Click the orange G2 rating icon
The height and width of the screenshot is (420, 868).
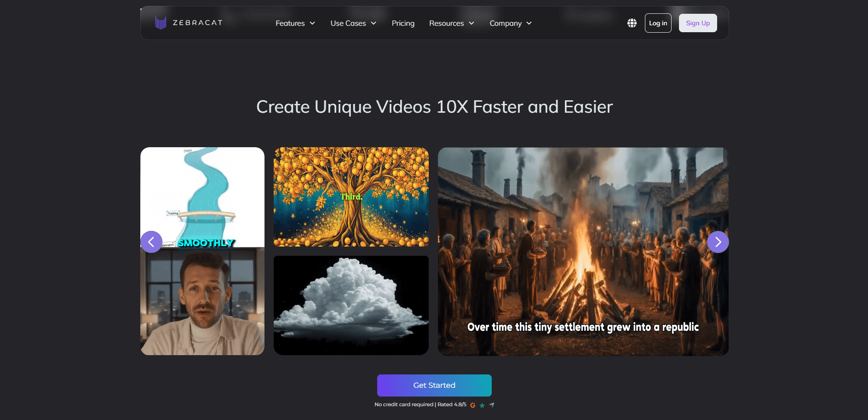click(x=473, y=405)
